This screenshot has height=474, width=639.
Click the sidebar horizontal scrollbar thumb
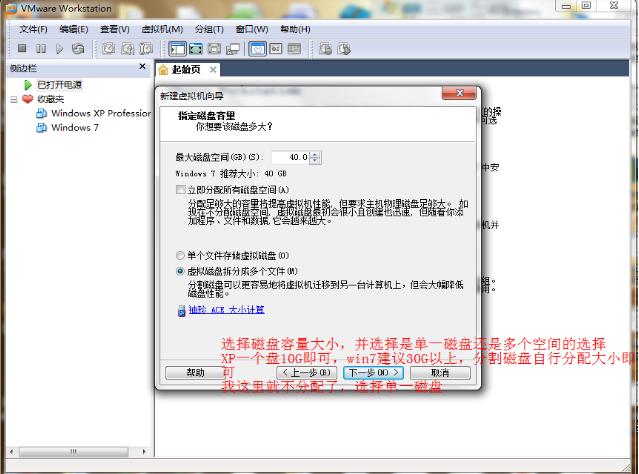coord(74,452)
